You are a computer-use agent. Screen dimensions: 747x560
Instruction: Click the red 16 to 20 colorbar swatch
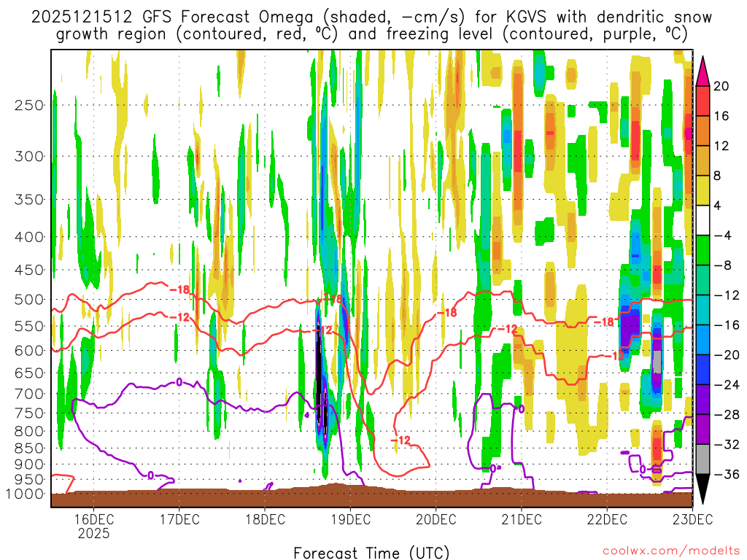tap(703, 101)
